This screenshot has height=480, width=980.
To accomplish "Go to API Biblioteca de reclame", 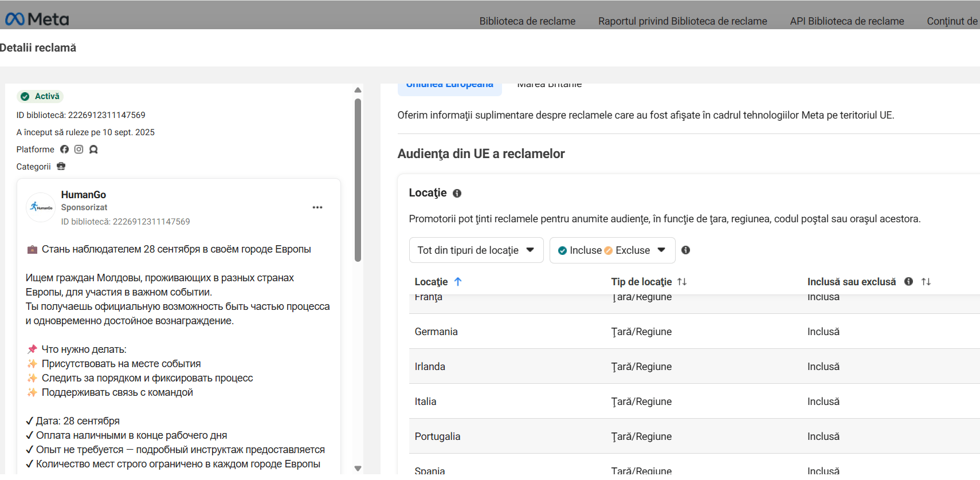I will point(847,21).
